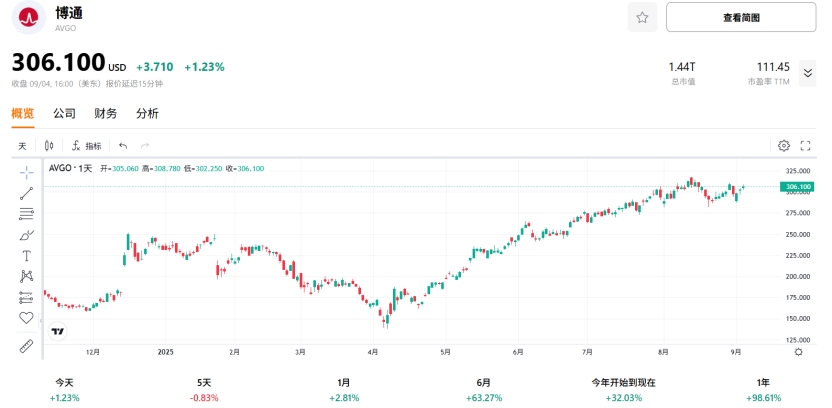This screenshot has height=408, width=832.
Task: Open the Fibonacci retracement tool
Action: coord(26,213)
